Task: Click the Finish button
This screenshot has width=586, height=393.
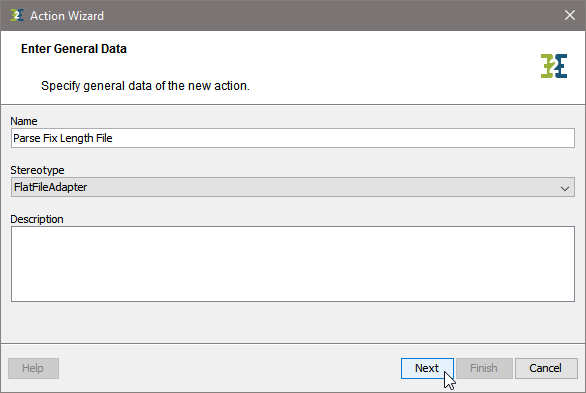Action: (x=484, y=368)
